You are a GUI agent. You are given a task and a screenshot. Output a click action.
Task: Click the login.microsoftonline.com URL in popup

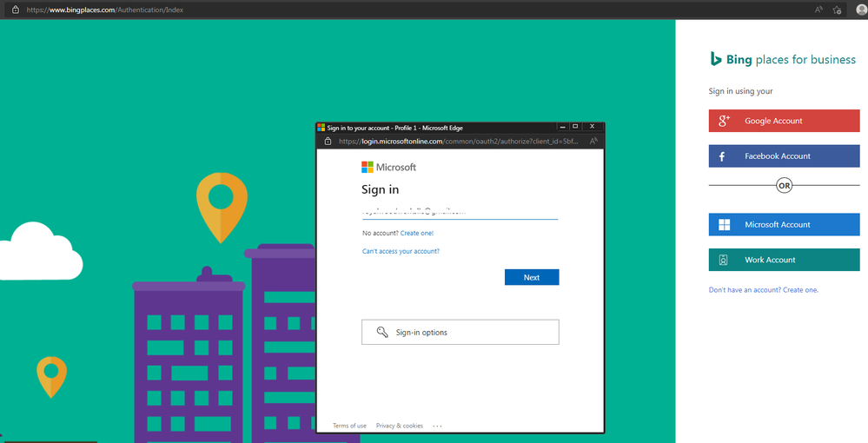pos(459,142)
